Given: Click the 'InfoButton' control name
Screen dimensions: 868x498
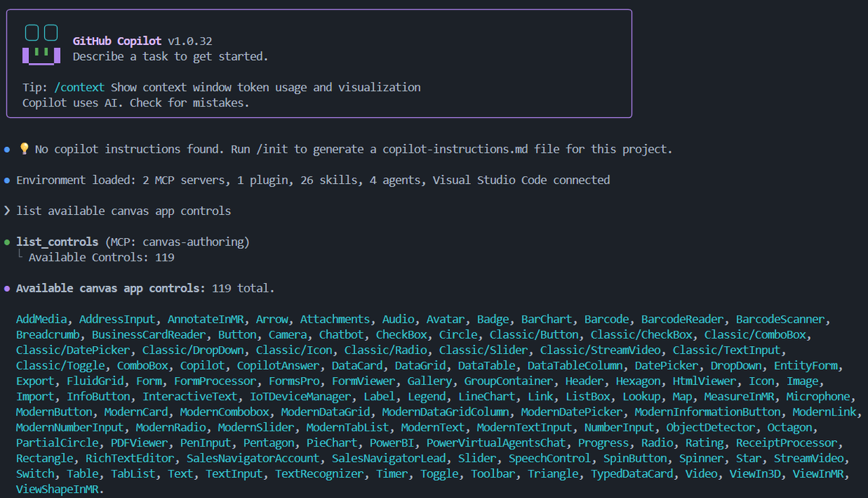Looking at the screenshot, I should (98, 397).
